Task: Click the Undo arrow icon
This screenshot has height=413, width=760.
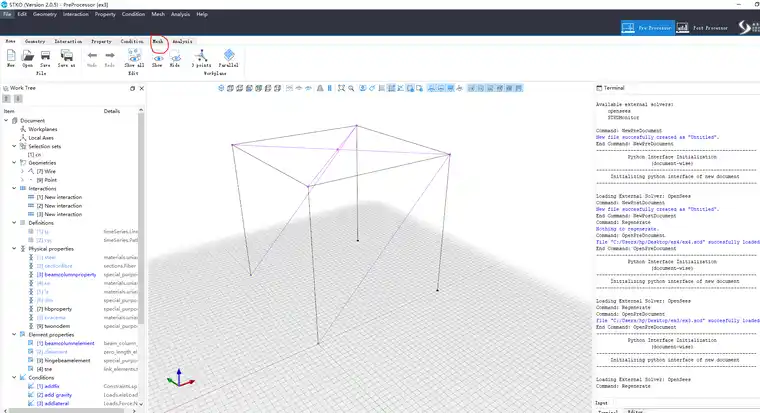Action: click(x=92, y=56)
